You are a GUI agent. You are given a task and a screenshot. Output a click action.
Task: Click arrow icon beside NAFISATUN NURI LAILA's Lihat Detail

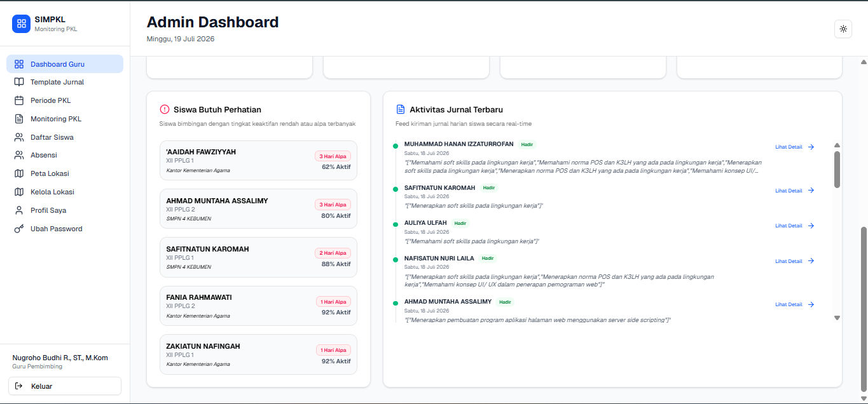(811, 261)
